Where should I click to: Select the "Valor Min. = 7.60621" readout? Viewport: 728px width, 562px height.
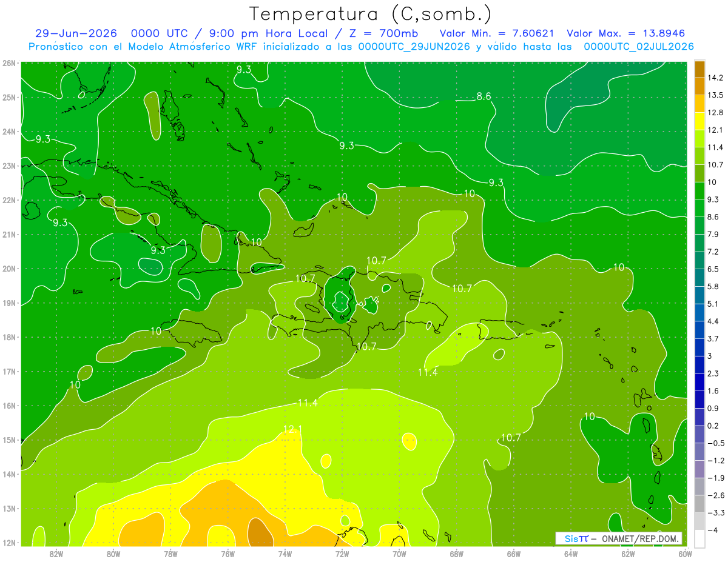[x=498, y=33]
